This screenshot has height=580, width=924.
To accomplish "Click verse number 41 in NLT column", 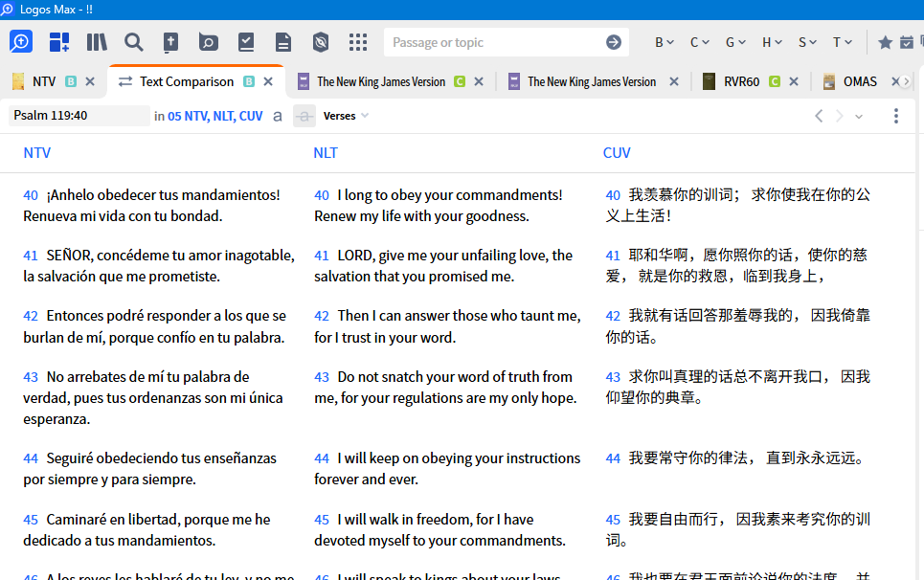I will [x=321, y=256].
